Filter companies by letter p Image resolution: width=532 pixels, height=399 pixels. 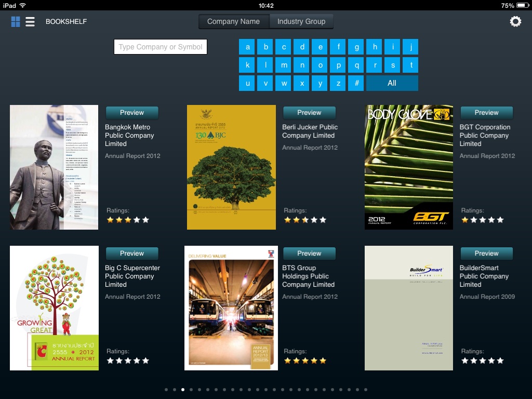(x=339, y=65)
